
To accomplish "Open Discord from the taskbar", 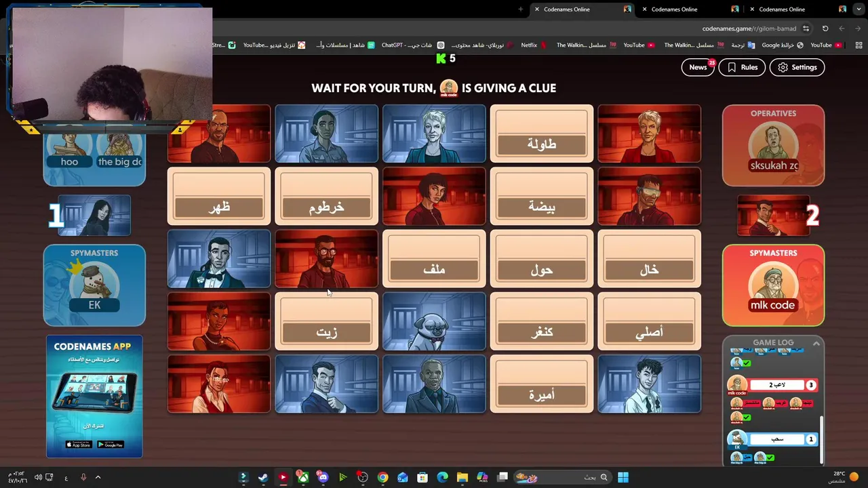I will tap(323, 477).
